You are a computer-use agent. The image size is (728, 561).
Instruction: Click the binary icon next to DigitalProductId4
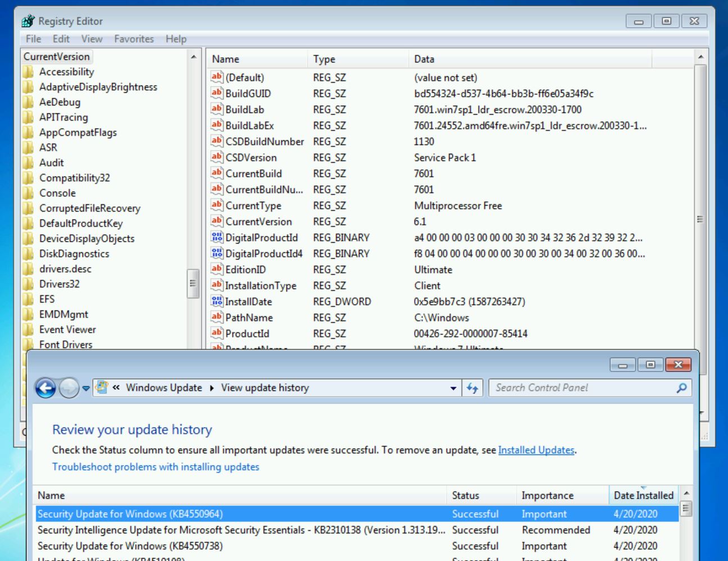(x=217, y=253)
